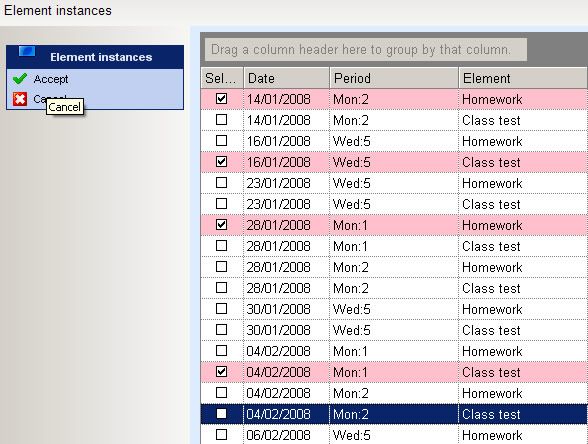Viewport: 588px width, 444px height.
Task: Tick the 16/01/2008 Wed:5 Homework checkbox
Action: tap(222, 141)
